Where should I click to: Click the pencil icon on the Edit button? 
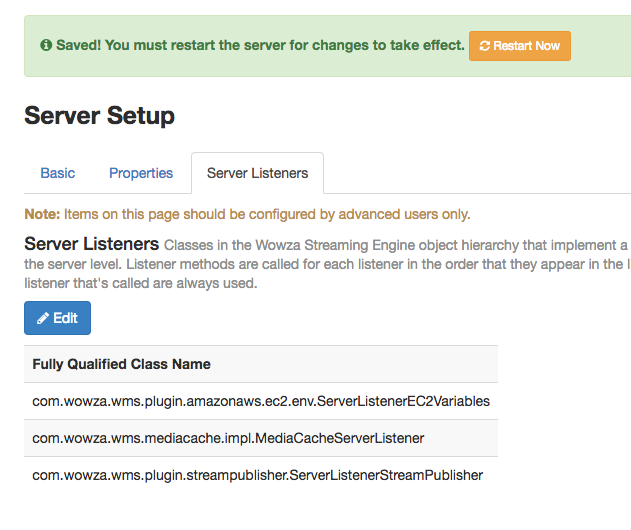[x=42, y=318]
